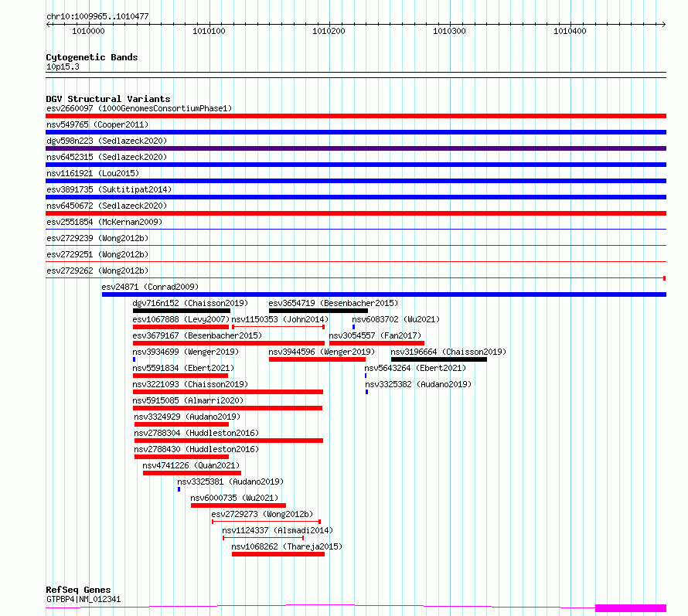Select nsv3944596 (Wenger2019) label
This screenshot has height=616, width=688.
pos(322,352)
